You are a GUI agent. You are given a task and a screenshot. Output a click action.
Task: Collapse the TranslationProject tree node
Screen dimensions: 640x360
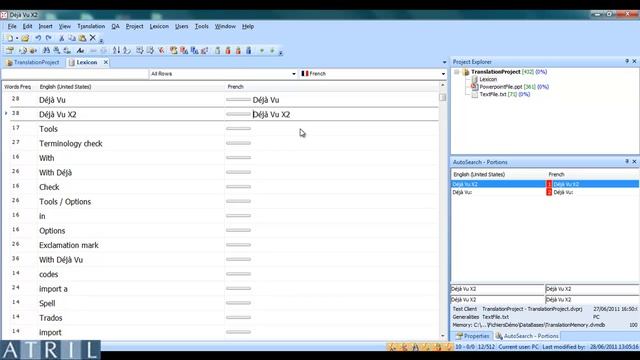click(x=457, y=72)
